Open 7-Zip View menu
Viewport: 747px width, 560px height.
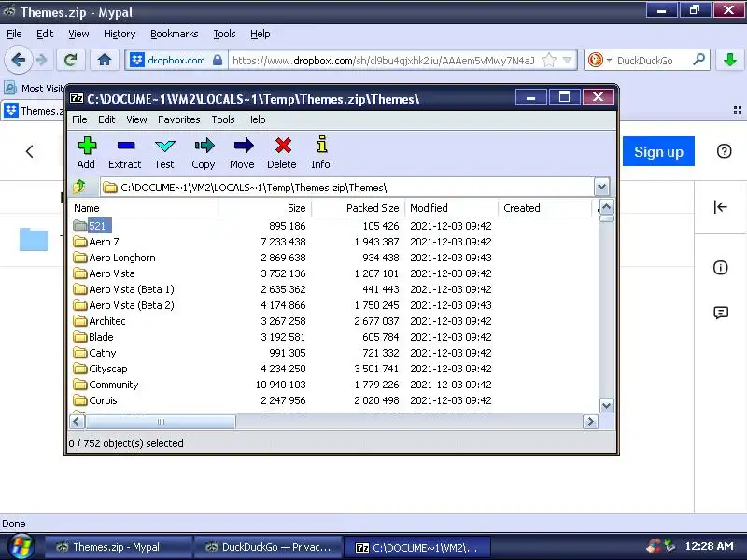pyautogui.click(x=136, y=119)
